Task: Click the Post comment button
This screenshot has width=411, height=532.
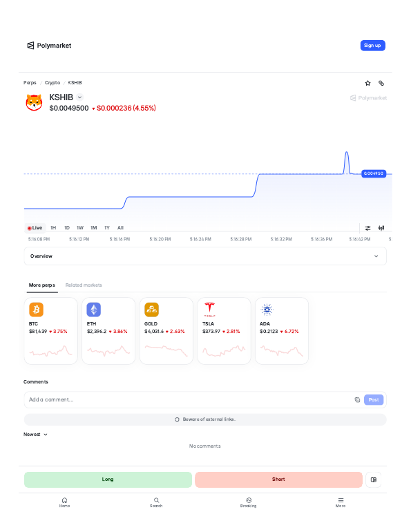Action: click(374, 399)
